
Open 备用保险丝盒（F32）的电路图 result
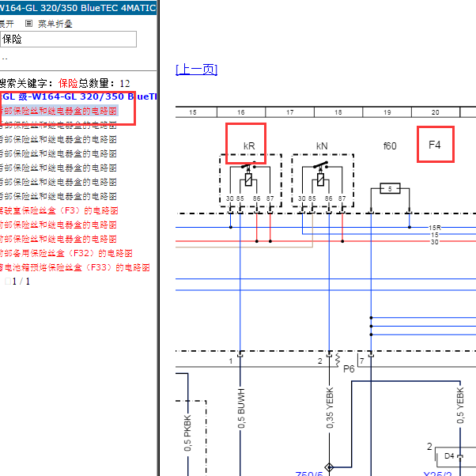(x=66, y=254)
